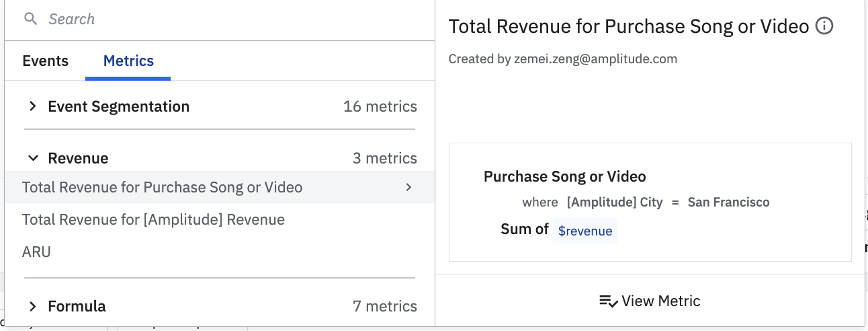The height and width of the screenshot is (331, 868).
Task: Click the Formula group label
Action: tap(77, 306)
